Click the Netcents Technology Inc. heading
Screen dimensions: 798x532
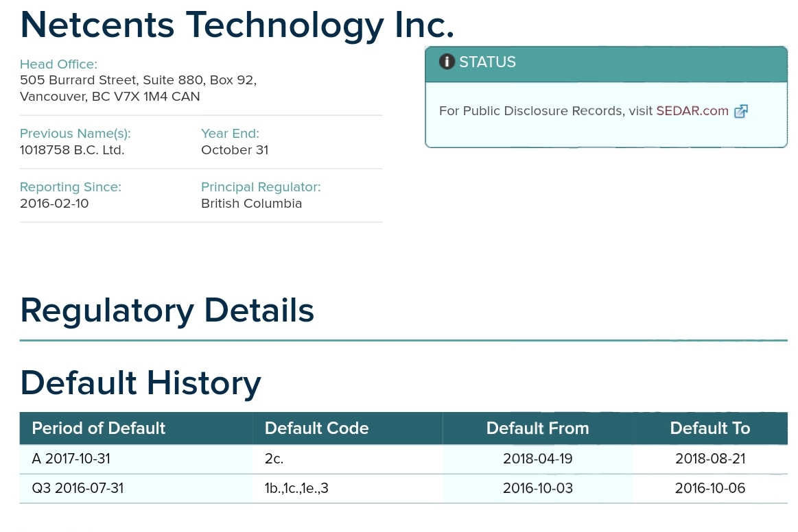[236, 24]
